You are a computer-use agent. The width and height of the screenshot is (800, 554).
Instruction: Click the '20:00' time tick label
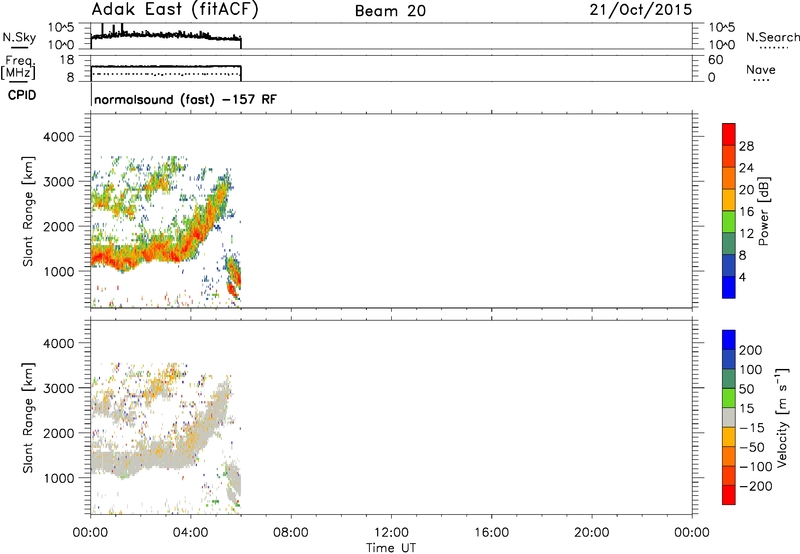tap(591, 533)
